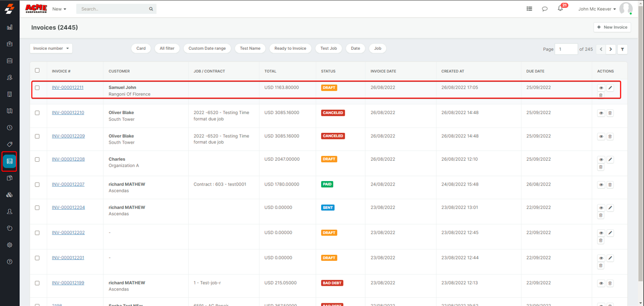Click the New Invoice button
Image resolution: width=644 pixels, height=306 pixels.
[x=612, y=27]
